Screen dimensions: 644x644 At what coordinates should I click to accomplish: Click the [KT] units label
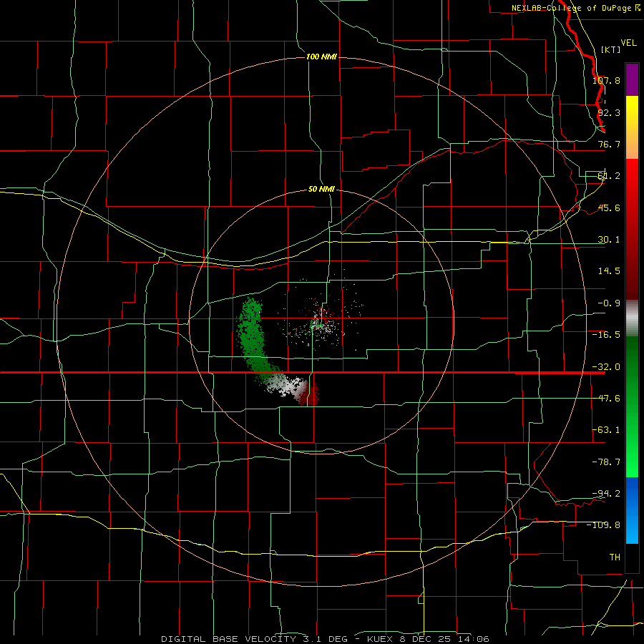pos(611,49)
